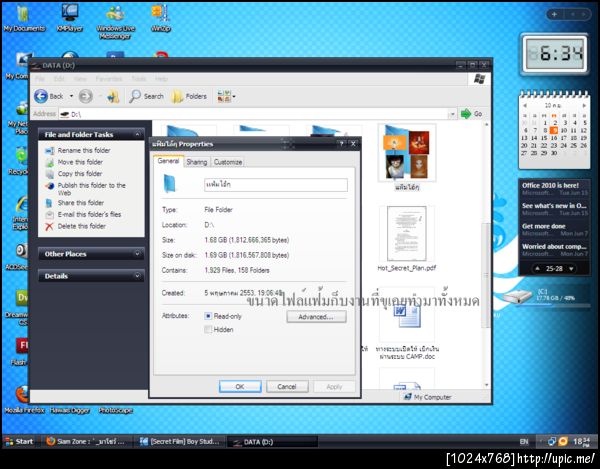Click Copy this folder
This screenshot has height=469, width=600.
80,173
